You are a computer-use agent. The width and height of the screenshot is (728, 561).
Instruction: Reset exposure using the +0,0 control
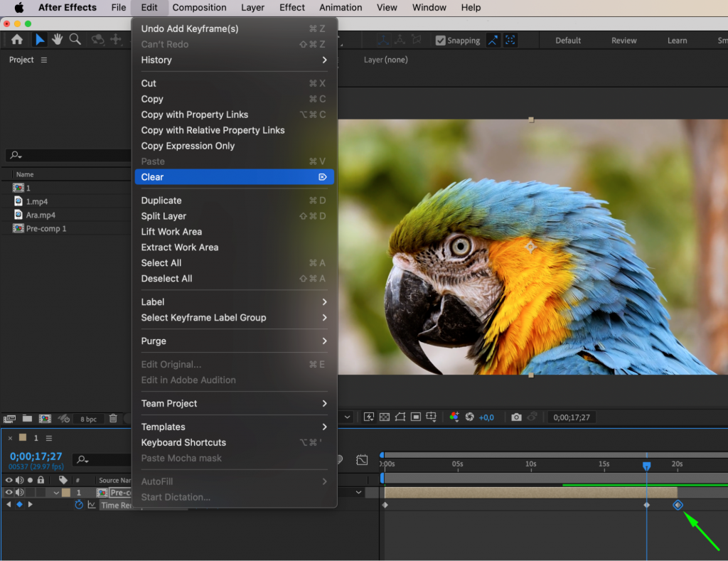pos(487,417)
